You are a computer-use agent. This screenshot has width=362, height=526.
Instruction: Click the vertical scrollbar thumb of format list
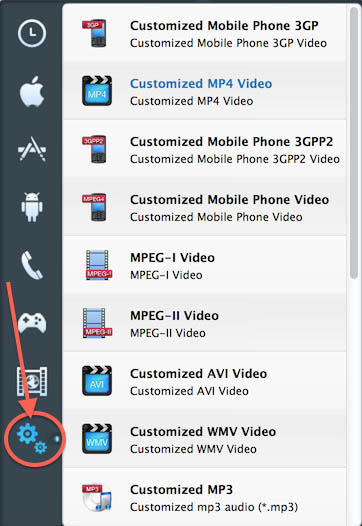pyautogui.click(x=354, y=143)
